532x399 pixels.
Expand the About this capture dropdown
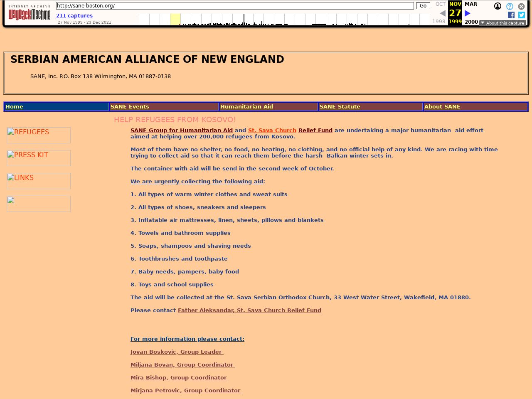tap(502, 23)
